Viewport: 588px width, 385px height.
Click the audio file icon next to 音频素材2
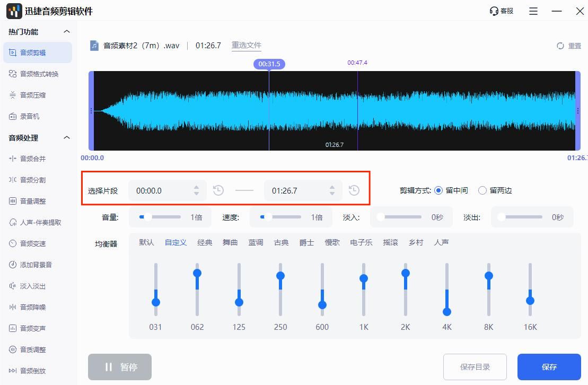tap(94, 46)
